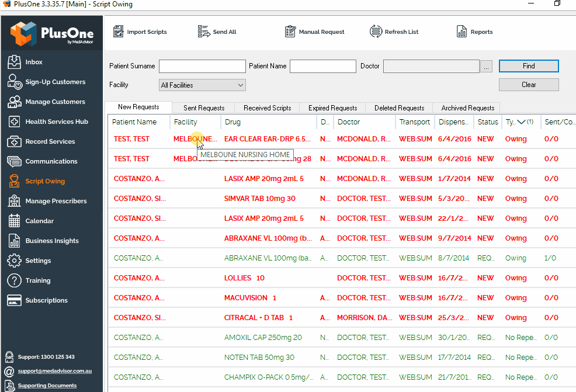Click the Send All toolbar icon
Viewport: 576px width, 392px height.
[204, 32]
